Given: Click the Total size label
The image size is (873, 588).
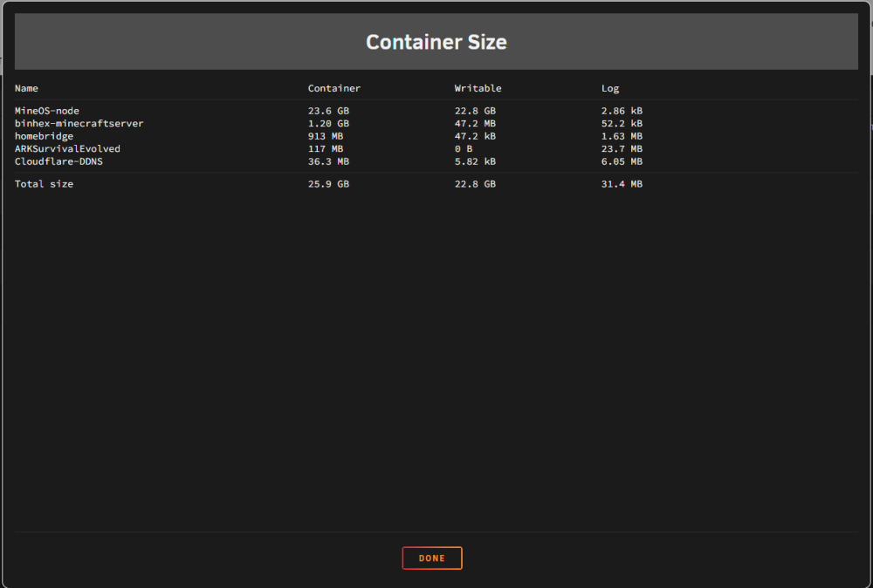Looking at the screenshot, I should [x=44, y=184].
